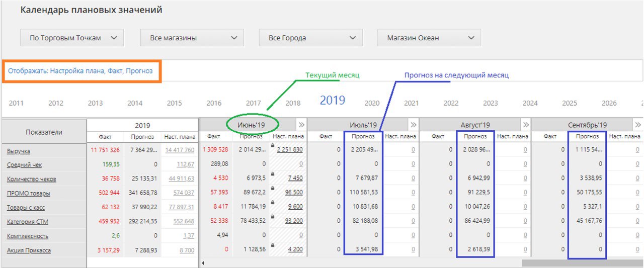
Task: Click the Акция Прикасса indicator link
Action: click(x=29, y=250)
